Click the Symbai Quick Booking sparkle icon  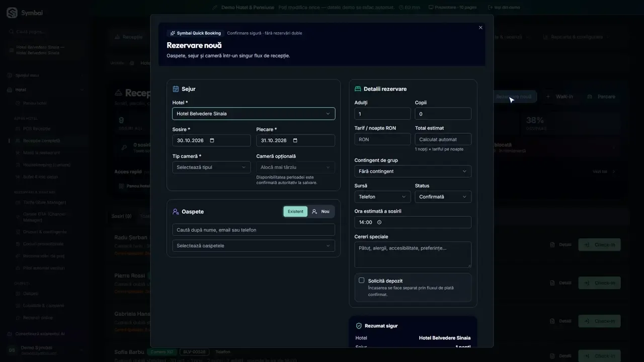(173, 33)
